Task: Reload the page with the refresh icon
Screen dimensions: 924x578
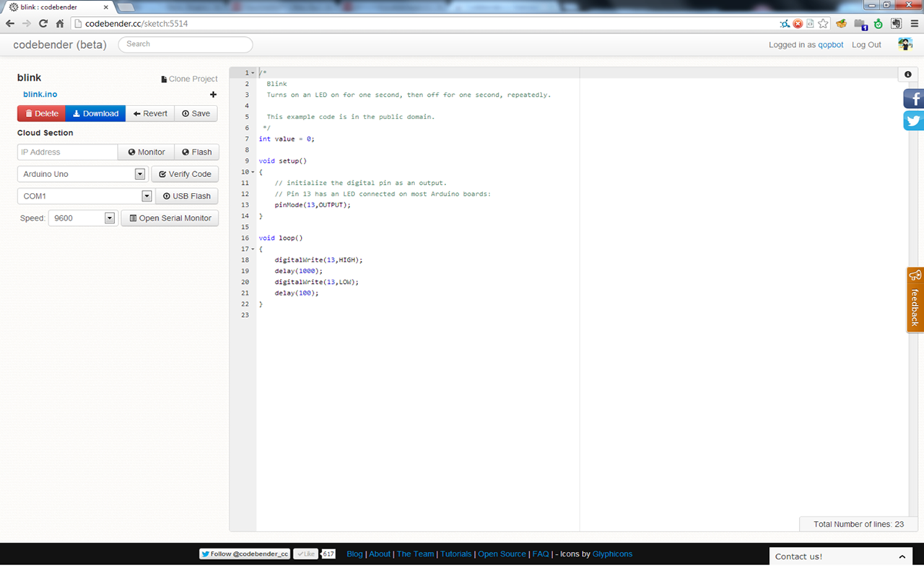Action: click(43, 24)
